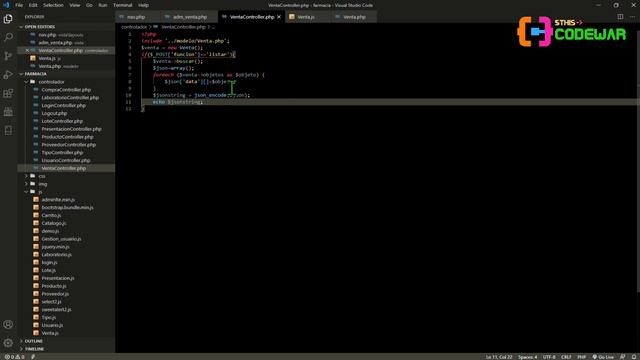
Task: Open sweetalert2.js in explorer
Action: click(x=56, y=310)
